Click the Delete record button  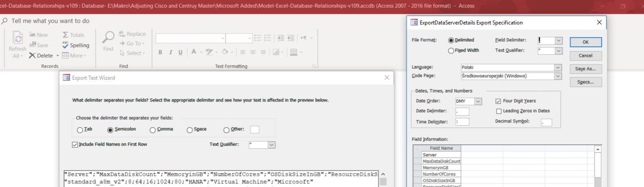tap(41, 56)
